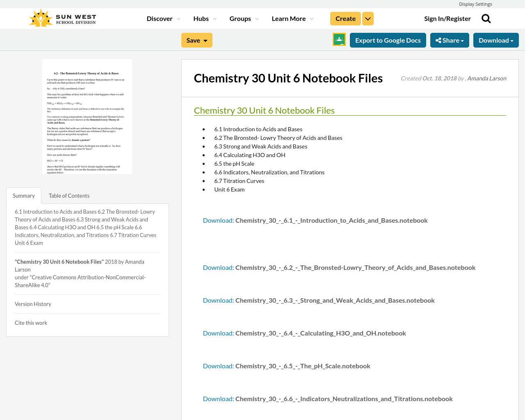Open the Download dropdown menu
This screenshot has width=525, height=420.
coord(495,39)
